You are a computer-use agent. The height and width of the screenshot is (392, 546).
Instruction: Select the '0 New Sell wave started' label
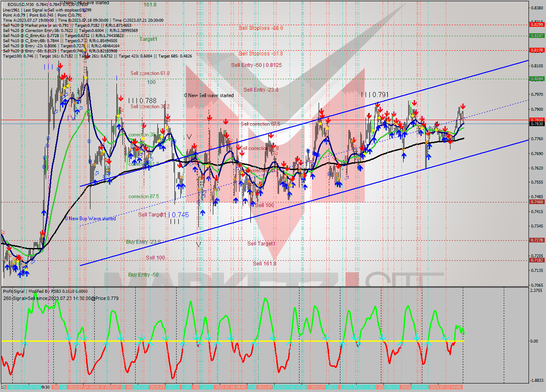click(209, 95)
